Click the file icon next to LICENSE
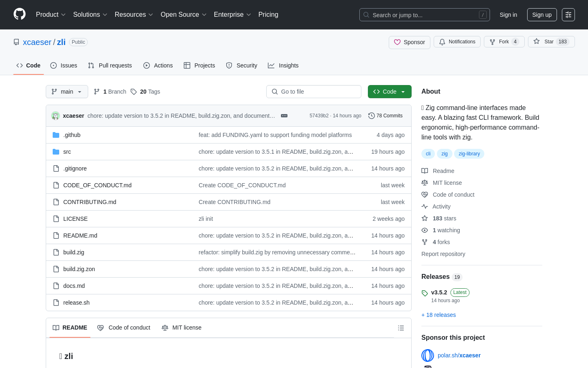588x368 pixels. click(x=56, y=219)
